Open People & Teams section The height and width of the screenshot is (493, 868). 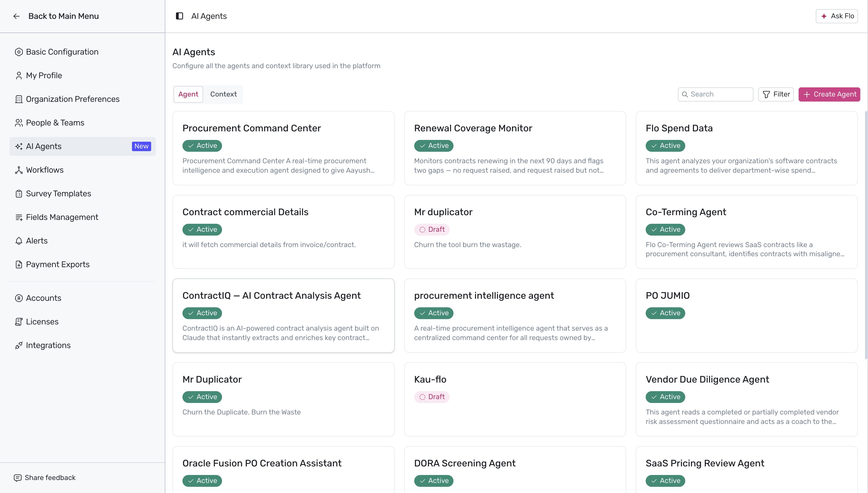[83, 123]
